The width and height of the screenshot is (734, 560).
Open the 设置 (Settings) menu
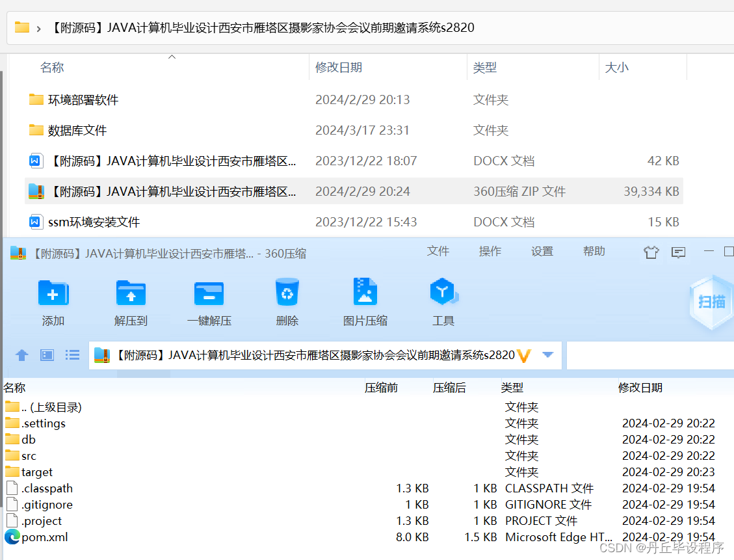pyautogui.click(x=542, y=251)
